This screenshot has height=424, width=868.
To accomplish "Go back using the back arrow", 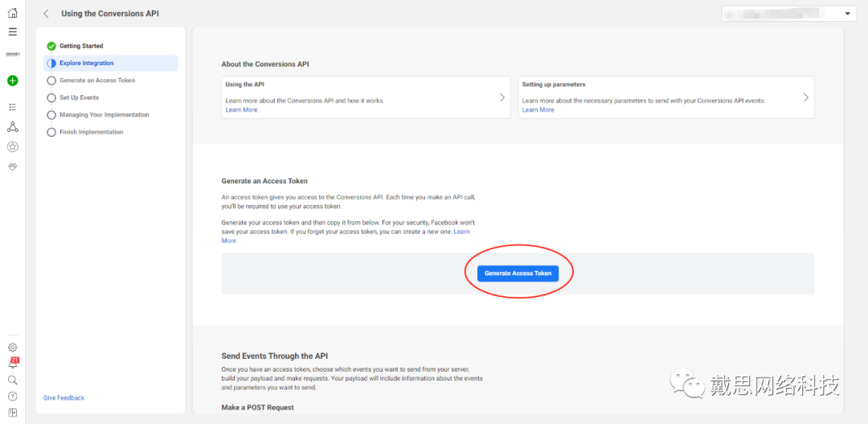I will point(47,14).
